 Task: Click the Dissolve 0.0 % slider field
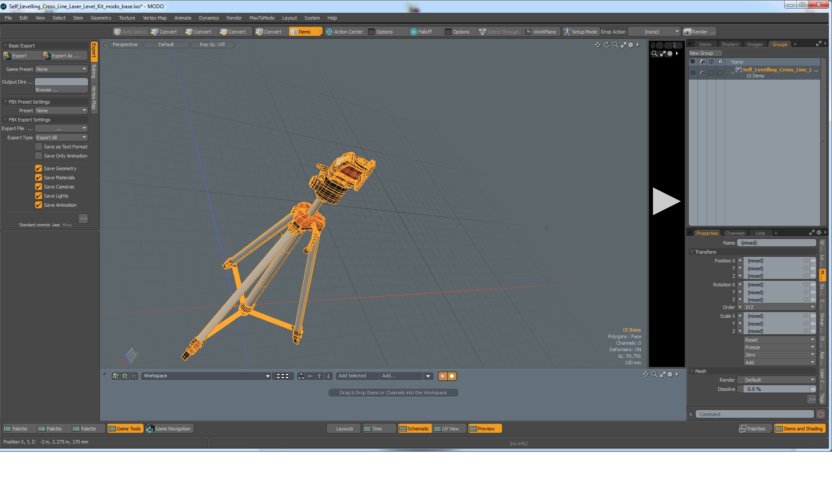pyautogui.click(x=777, y=389)
